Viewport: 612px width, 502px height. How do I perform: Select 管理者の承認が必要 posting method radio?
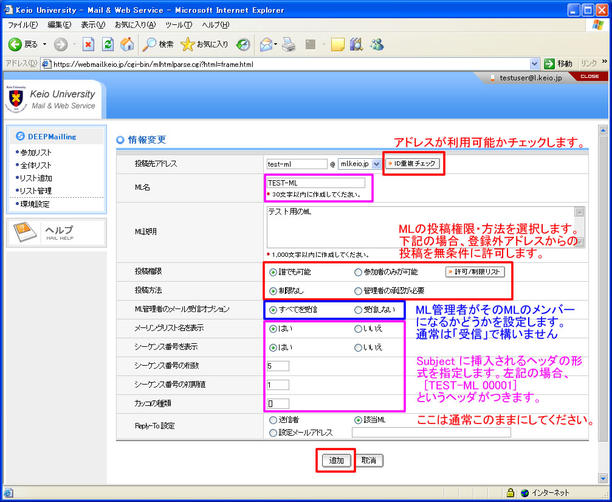pyautogui.click(x=360, y=290)
